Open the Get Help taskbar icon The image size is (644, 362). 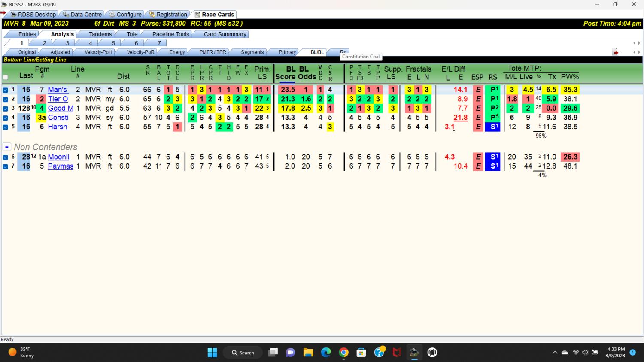[x=379, y=353]
